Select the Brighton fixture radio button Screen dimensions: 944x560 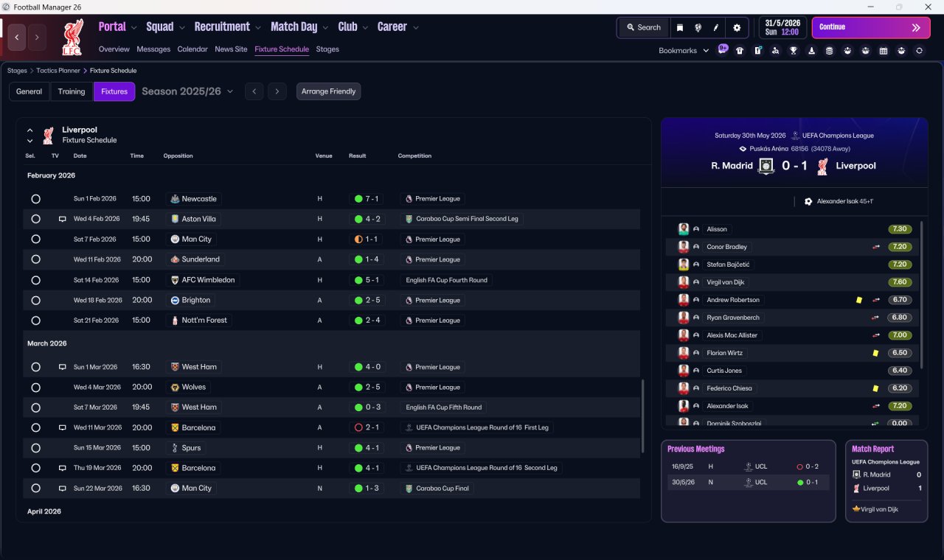pyautogui.click(x=35, y=301)
